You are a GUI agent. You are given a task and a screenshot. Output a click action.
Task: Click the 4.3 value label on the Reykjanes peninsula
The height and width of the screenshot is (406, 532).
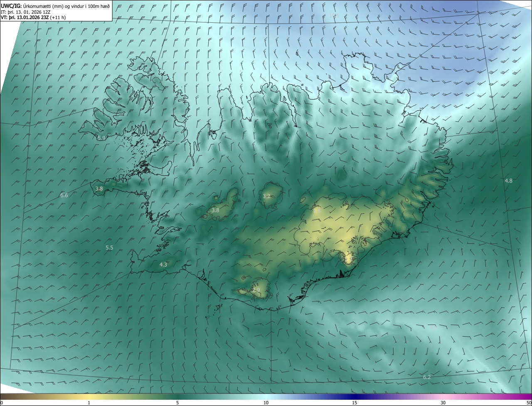pyautogui.click(x=163, y=264)
